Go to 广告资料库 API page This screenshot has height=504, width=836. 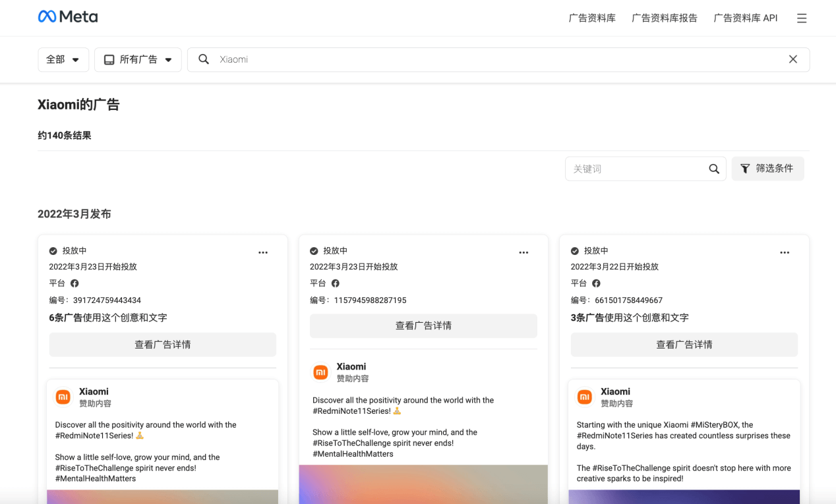point(745,18)
